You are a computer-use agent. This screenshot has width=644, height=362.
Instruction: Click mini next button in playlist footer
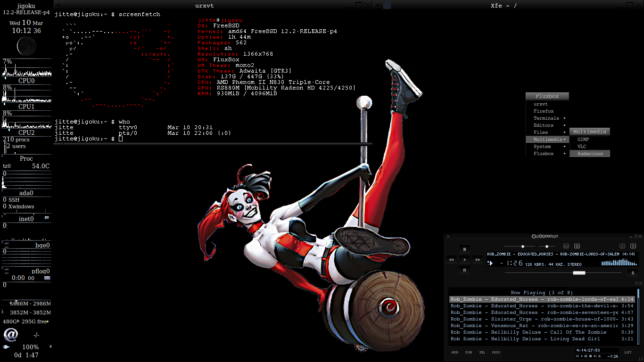595,356
